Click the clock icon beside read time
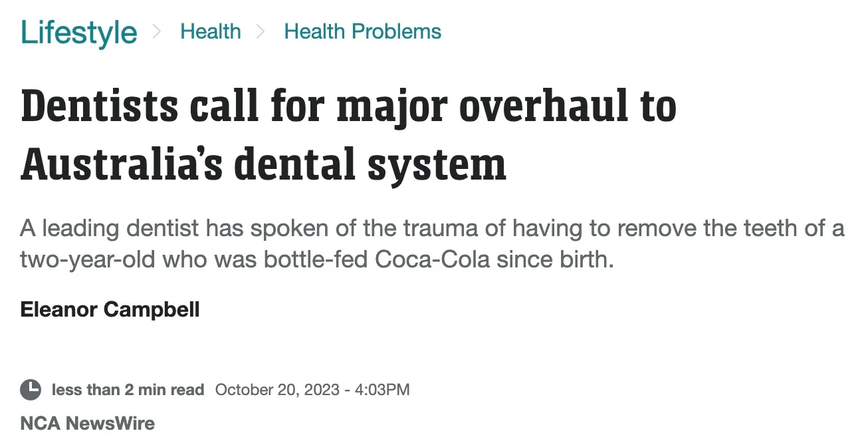Screen dimensions: 868x447 [31, 390]
